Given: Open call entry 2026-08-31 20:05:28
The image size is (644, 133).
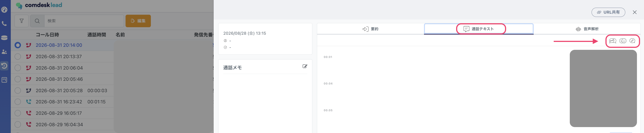Looking at the screenshot, I should pos(59,90).
